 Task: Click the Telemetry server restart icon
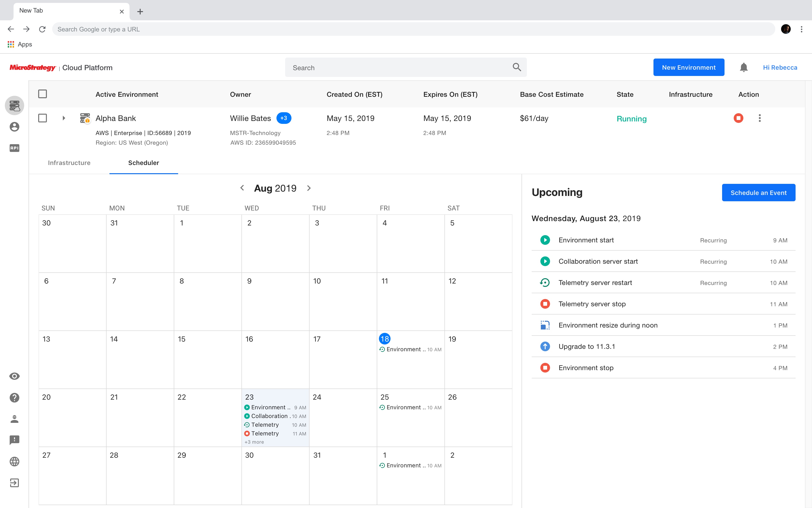click(545, 283)
